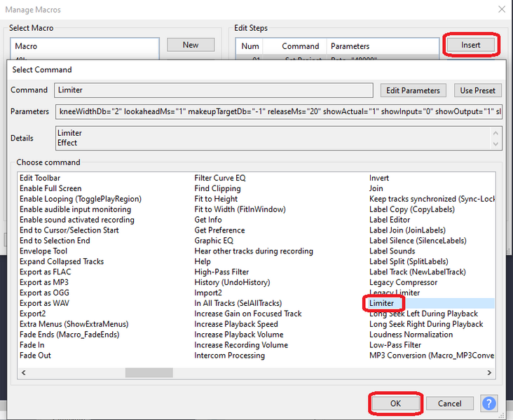The image size is (513, 420).
Task: Cancel the Select Command dialog
Action: (x=449, y=403)
